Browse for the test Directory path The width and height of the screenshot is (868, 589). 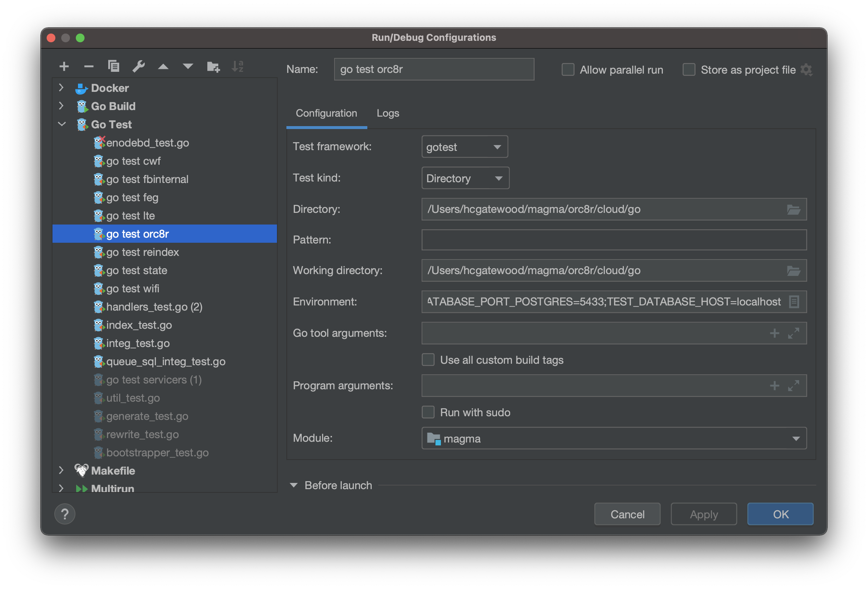pos(794,210)
